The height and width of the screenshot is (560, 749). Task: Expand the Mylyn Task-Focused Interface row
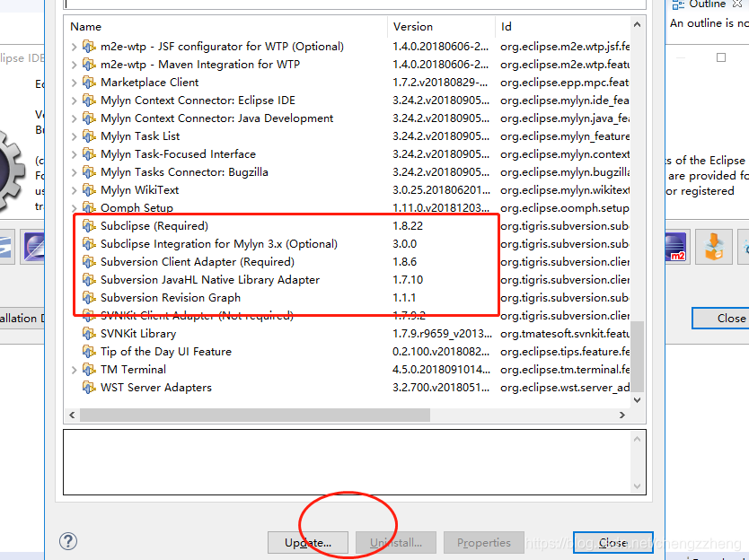pos(74,154)
